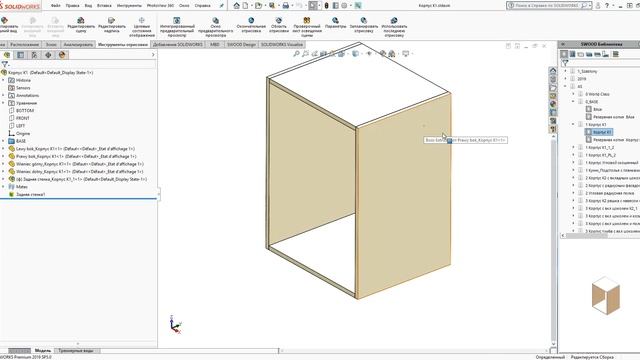Start Окончательная отрисовка render
Image resolution: width=640 pixels, height=360 pixels.
click(x=251, y=25)
